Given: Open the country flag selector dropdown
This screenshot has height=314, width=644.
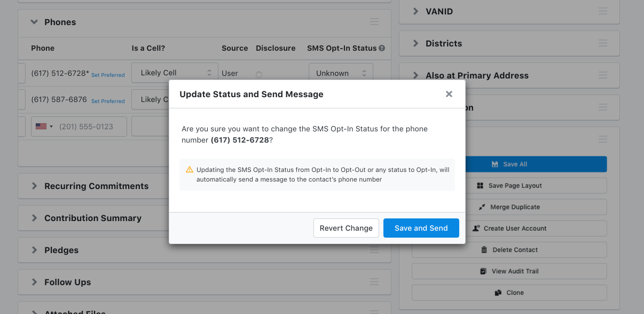Looking at the screenshot, I should coord(43,127).
